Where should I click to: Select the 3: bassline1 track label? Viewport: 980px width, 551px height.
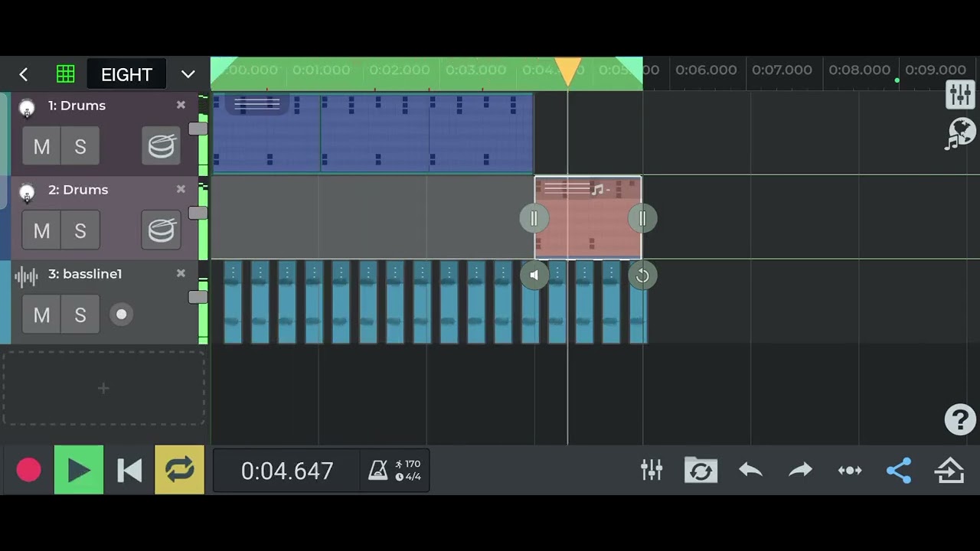85,274
